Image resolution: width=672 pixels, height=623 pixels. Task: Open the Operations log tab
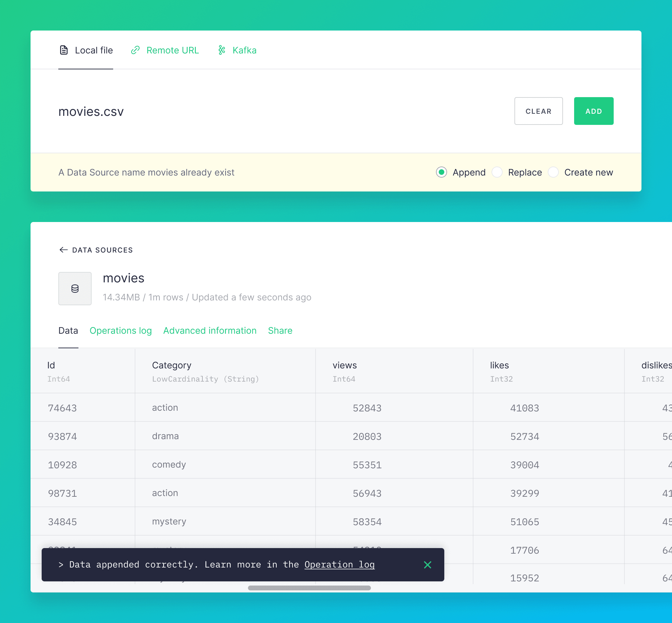120,330
